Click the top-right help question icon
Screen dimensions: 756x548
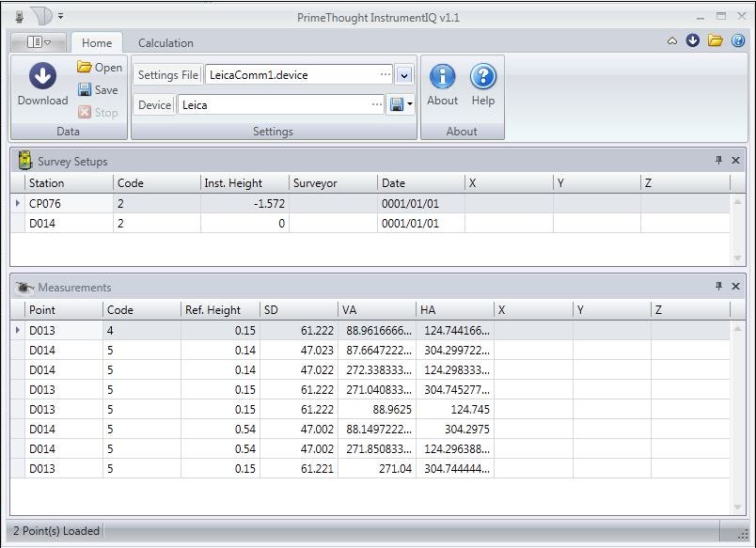(738, 41)
